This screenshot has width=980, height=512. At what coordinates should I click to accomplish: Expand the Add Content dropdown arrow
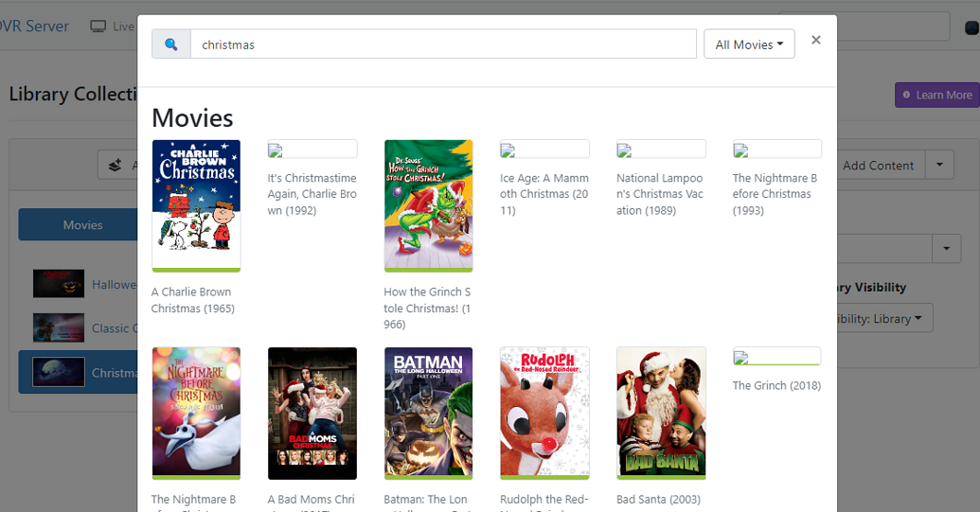[939, 165]
